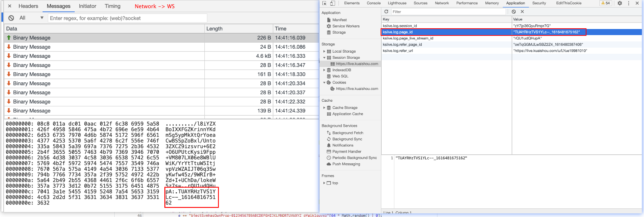Open the Network panel
644x217 pixels.
(x=442, y=3)
